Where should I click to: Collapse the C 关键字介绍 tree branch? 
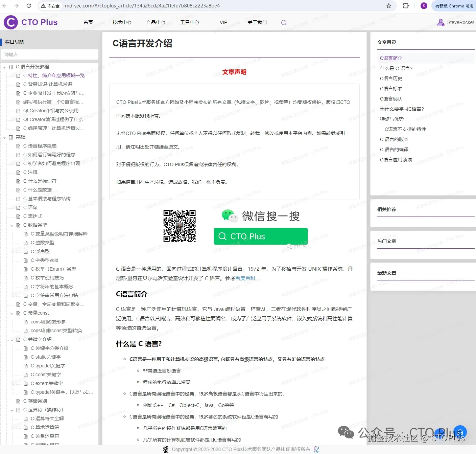pyautogui.click(x=12, y=339)
